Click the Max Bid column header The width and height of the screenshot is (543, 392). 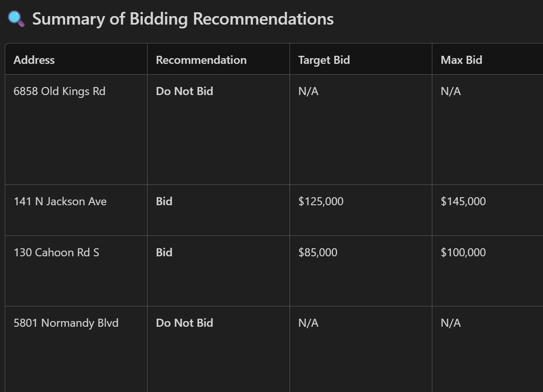pos(461,60)
